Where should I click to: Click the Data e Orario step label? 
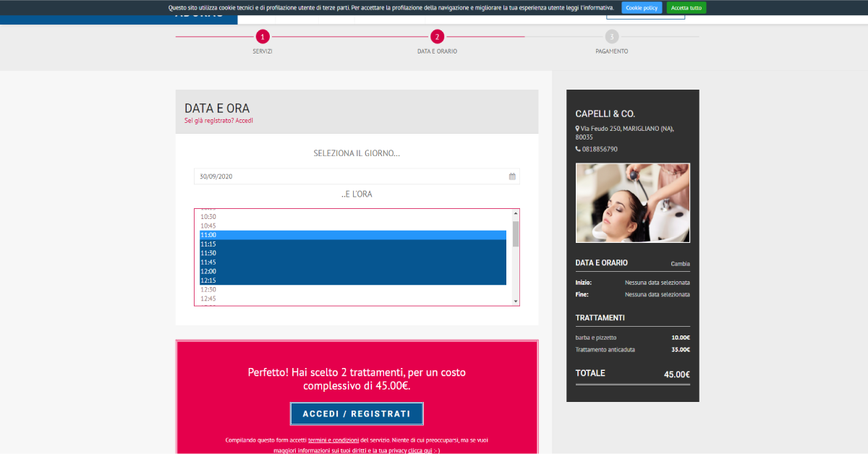click(x=437, y=51)
